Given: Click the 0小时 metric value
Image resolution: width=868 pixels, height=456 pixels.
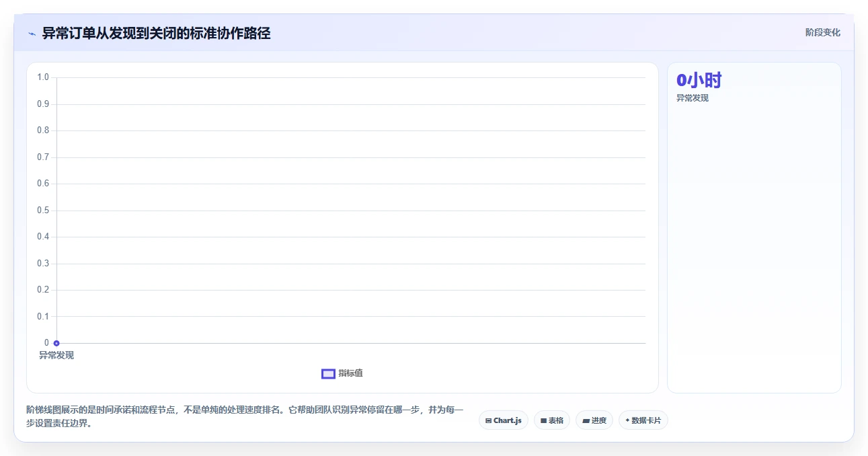Looking at the screenshot, I should [x=699, y=81].
